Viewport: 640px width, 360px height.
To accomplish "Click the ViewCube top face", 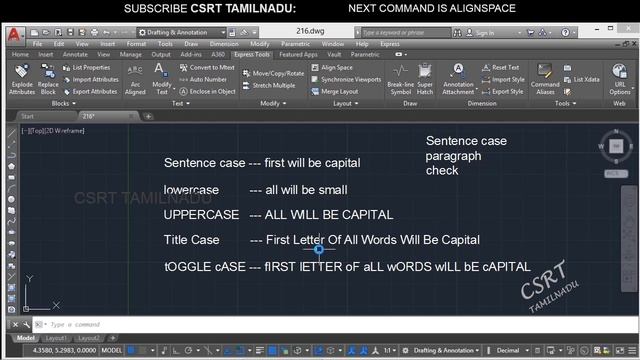I will pyautogui.click(x=616, y=146).
